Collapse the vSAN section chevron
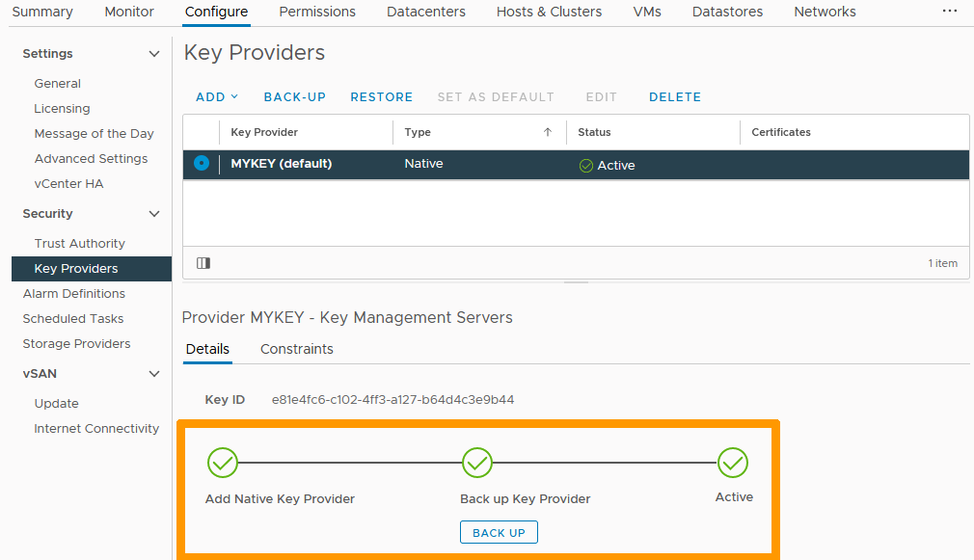Viewport: 974px width, 560px height. click(154, 374)
